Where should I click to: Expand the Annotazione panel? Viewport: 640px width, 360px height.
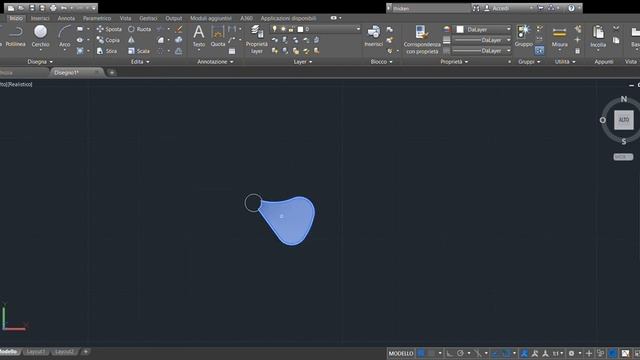click(215, 62)
